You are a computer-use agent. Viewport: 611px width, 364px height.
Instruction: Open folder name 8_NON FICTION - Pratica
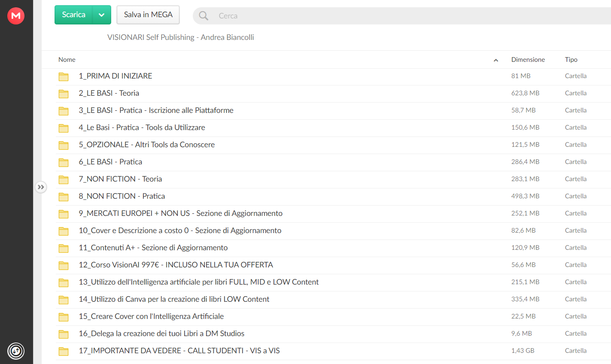click(x=122, y=196)
